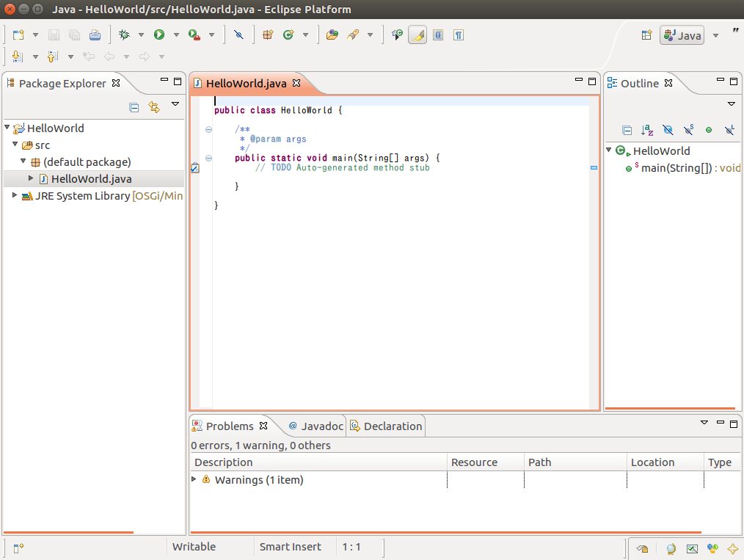This screenshot has width=744, height=560.
Task: Click the Open Perspective icon
Action: (646, 35)
